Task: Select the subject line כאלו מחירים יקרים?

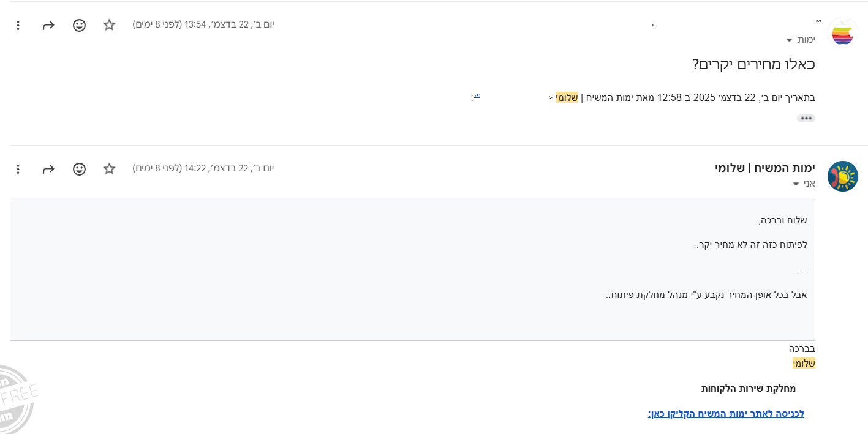Action: [x=752, y=64]
